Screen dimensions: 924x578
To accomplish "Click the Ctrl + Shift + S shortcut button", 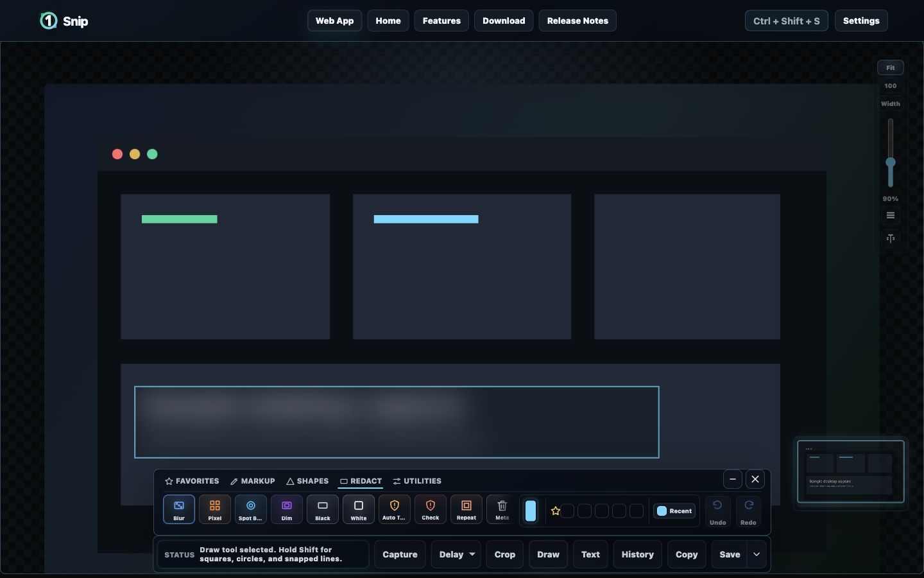I will tap(787, 21).
